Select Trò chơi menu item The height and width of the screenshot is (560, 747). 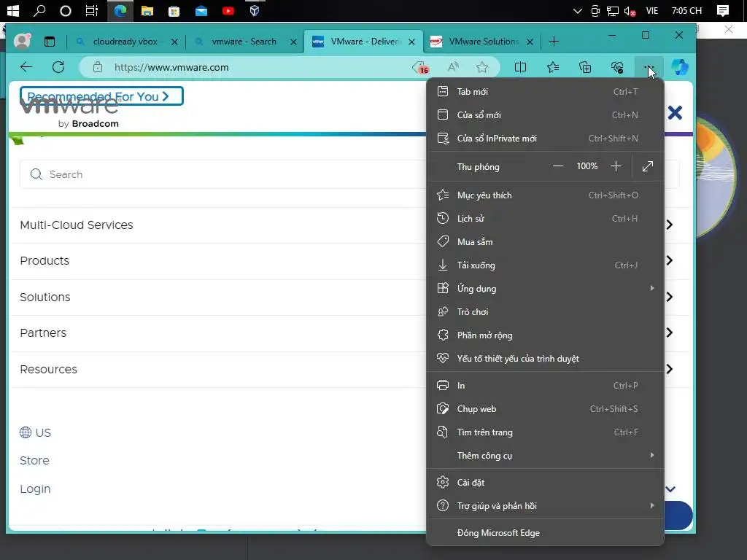[545, 312]
